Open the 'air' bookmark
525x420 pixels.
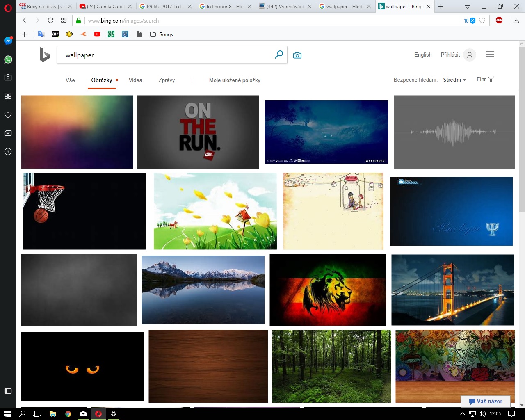click(55, 34)
